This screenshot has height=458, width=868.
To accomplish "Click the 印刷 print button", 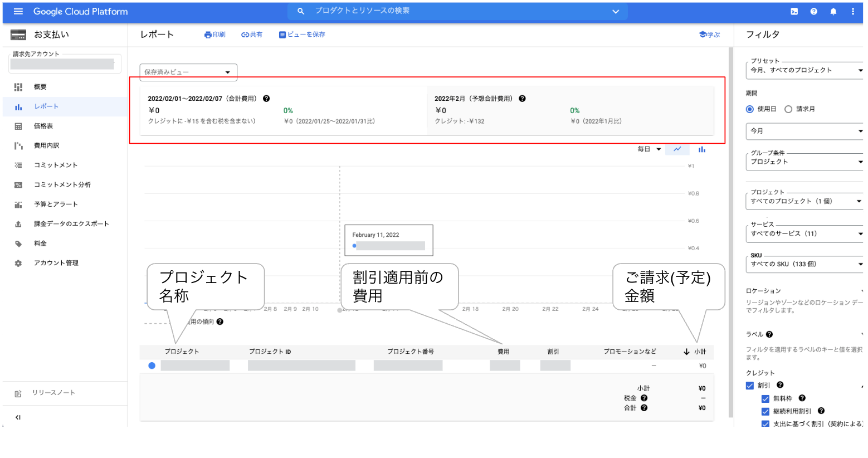I will coord(214,35).
